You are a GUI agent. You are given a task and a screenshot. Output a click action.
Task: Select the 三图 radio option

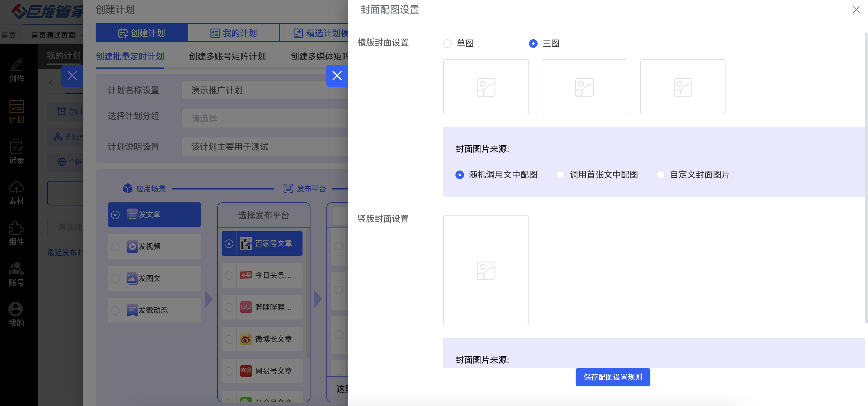pos(533,44)
